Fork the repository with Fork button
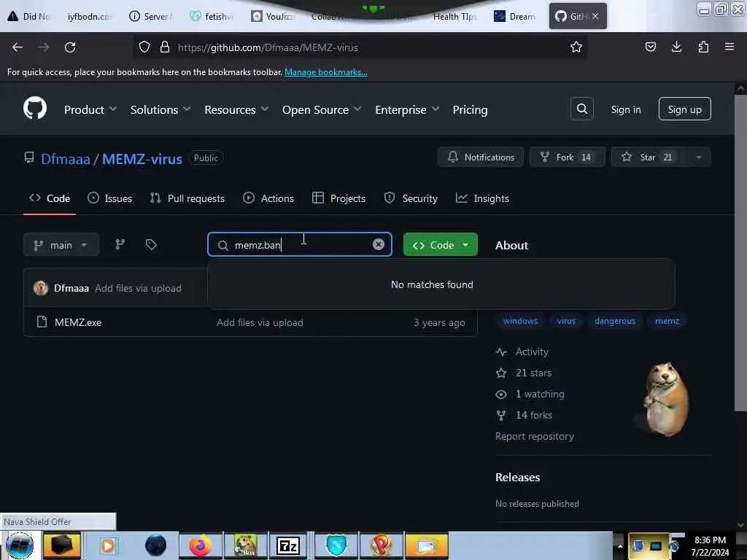 tap(567, 157)
